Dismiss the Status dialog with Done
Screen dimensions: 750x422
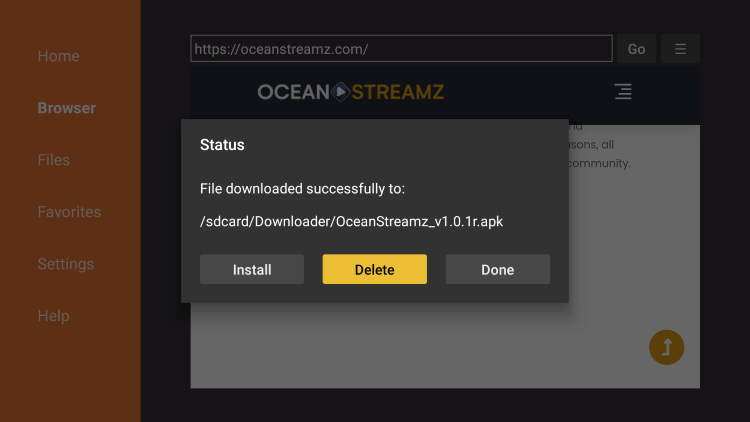[497, 269]
